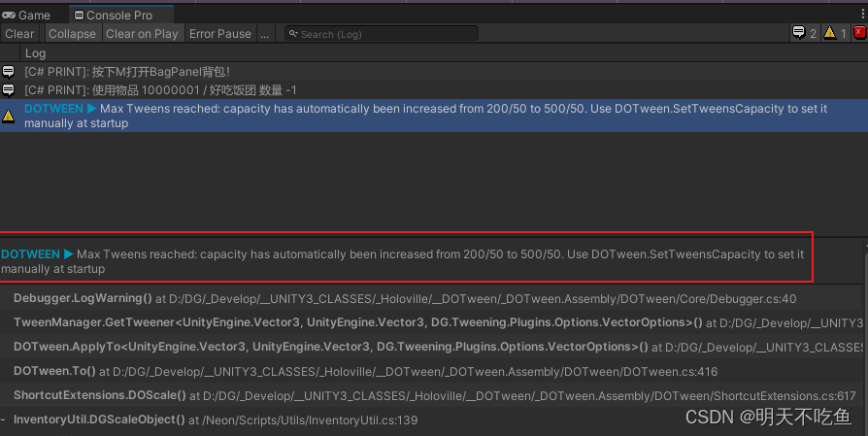
Task: Click the speech bubble icon of the BagPanel log
Action: coord(9,72)
